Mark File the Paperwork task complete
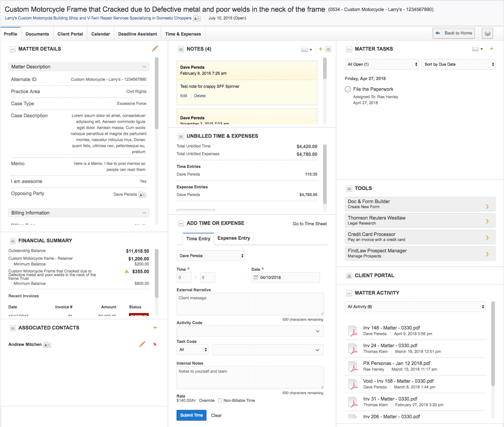This screenshot has height=427, width=504. (348, 89)
